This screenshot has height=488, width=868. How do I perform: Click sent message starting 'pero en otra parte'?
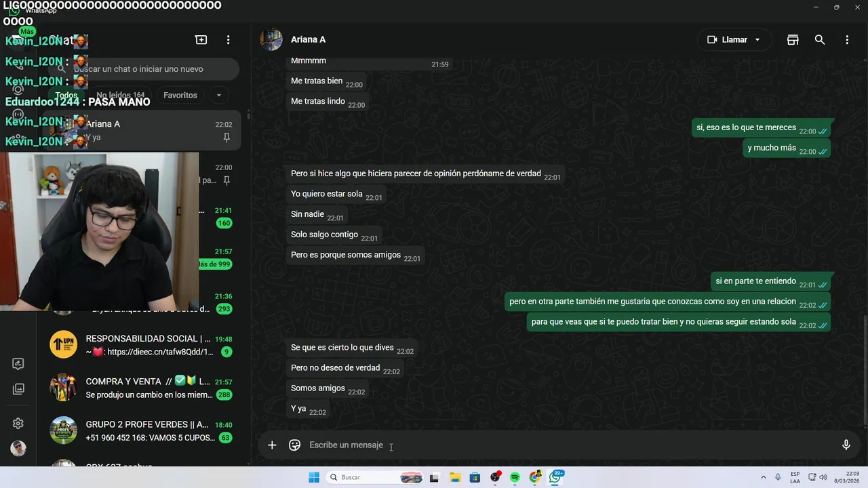(x=668, y=303)
